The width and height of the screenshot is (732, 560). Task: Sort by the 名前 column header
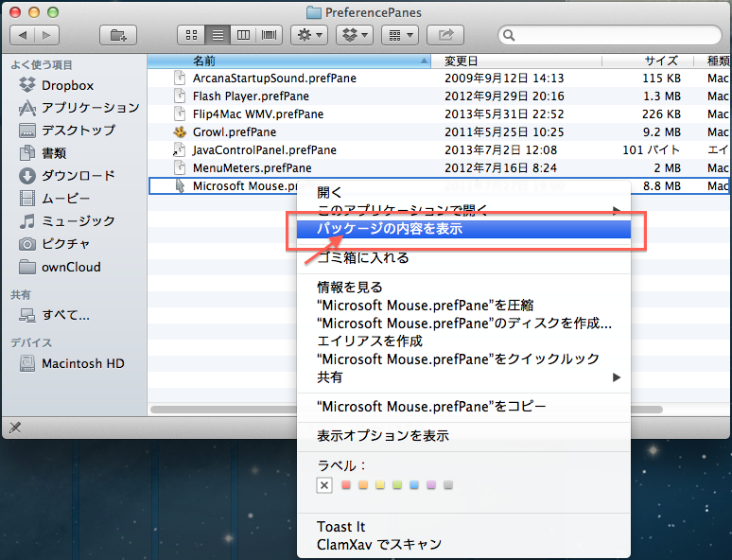tap(289, 61)
